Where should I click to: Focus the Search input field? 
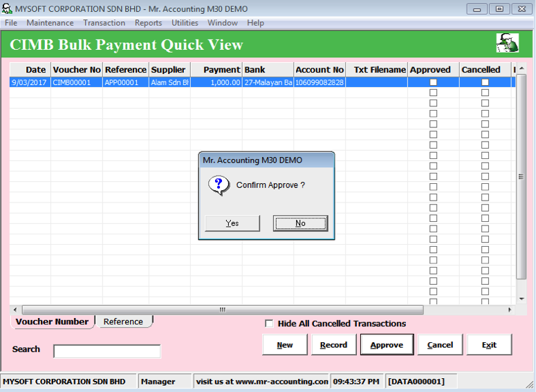pos(107,351)
